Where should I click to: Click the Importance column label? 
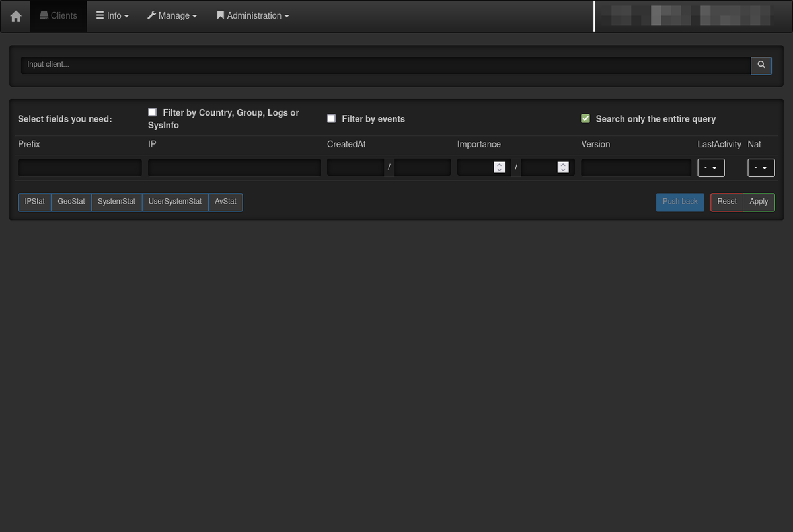[479, 144]
